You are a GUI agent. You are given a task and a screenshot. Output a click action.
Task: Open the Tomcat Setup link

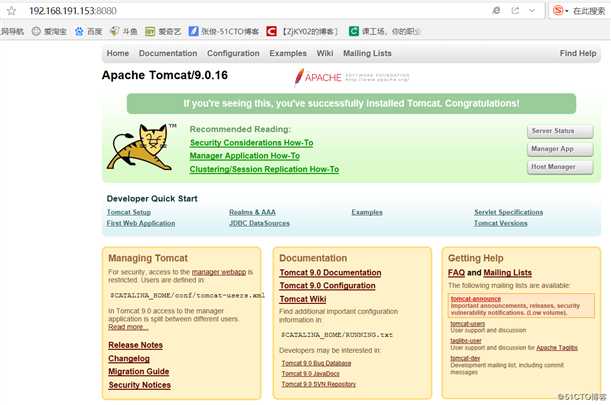pyautogui.click(x=129, y=212)
